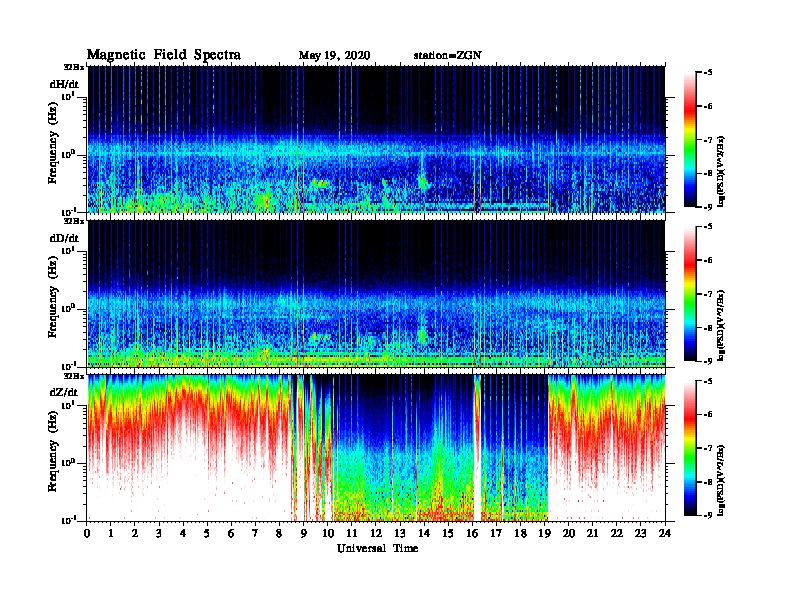Click hour "14" on the Universal Time axis
This screenshot has width=792, height=612.
point(424,533)
